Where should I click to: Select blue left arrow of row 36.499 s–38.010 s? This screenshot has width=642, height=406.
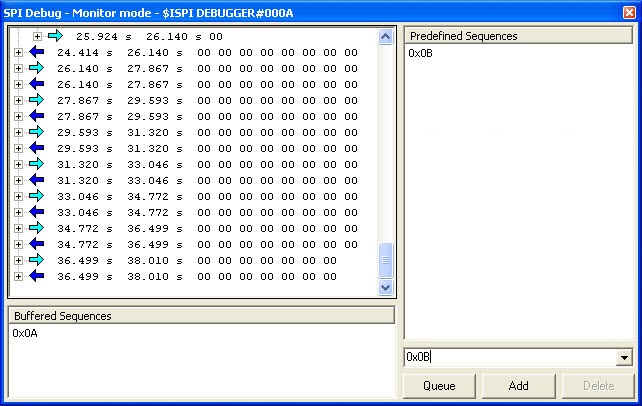pyautogui.click(x=37, y=276)
